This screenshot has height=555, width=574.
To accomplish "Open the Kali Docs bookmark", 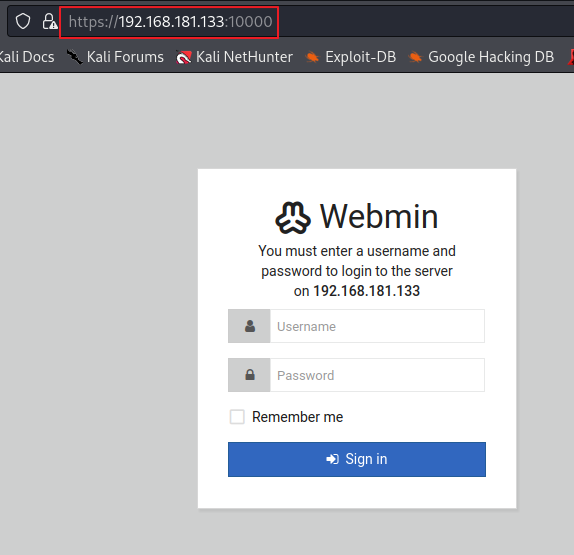I will click(x=27, y=57).
